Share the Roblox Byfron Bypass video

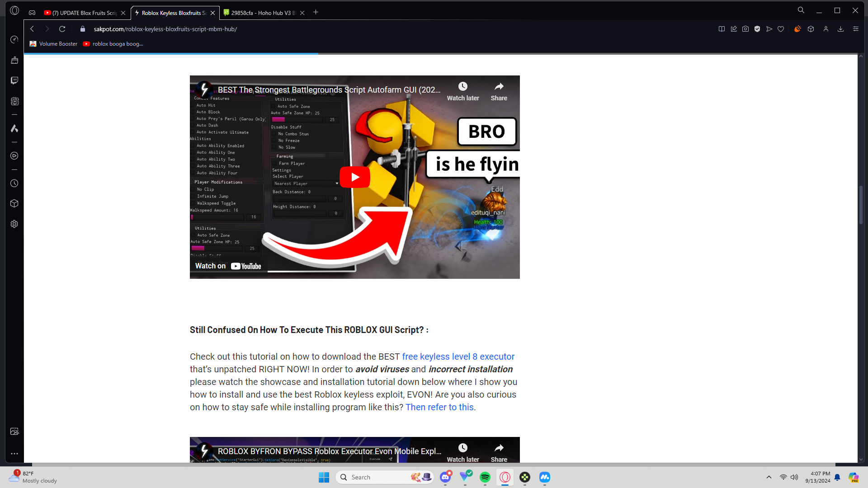(x=499, y=452)
